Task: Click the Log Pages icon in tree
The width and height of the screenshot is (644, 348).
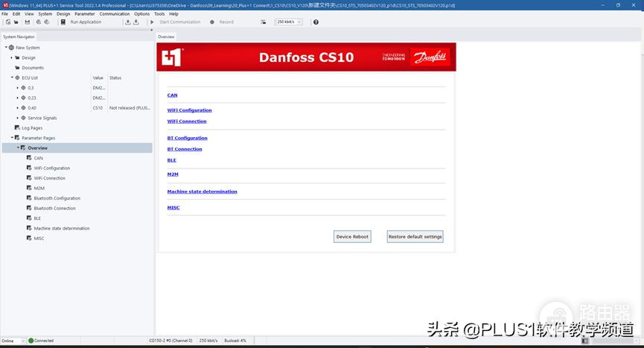Action: pos(17,127)
